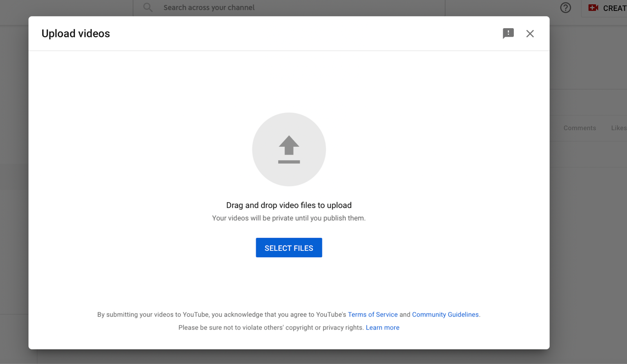Open the Learn more link

click(x=382, y=328)
